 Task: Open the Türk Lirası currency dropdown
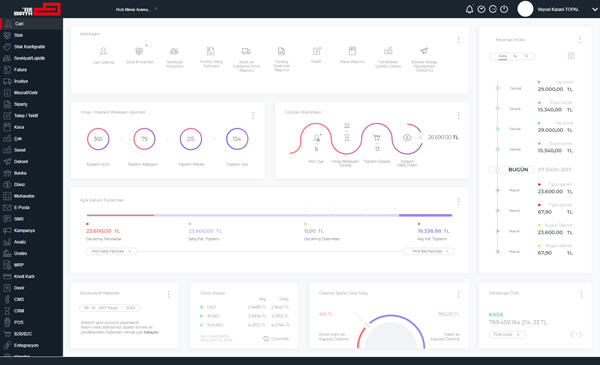tap(507, 334)
